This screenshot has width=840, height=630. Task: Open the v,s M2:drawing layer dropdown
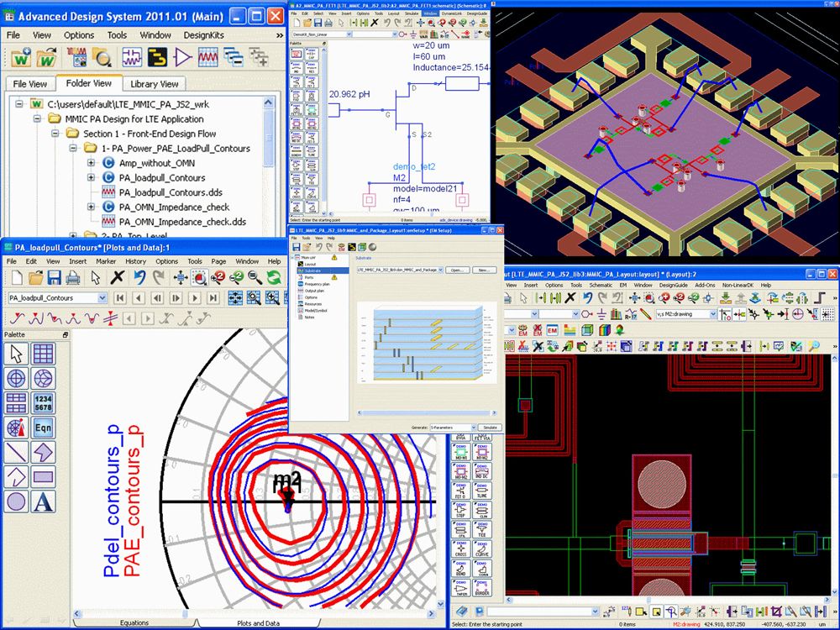[712, 314]
